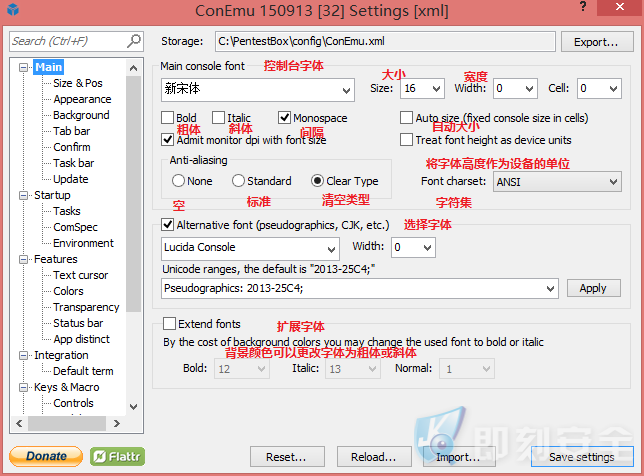Collapse the Main tree node
644x476 pixels.
[x=24, y=67]
